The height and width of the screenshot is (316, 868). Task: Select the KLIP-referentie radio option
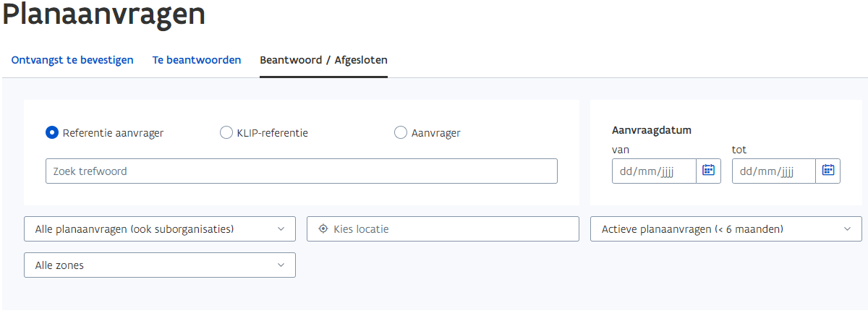pyautogui.click(x=226, y=133)
